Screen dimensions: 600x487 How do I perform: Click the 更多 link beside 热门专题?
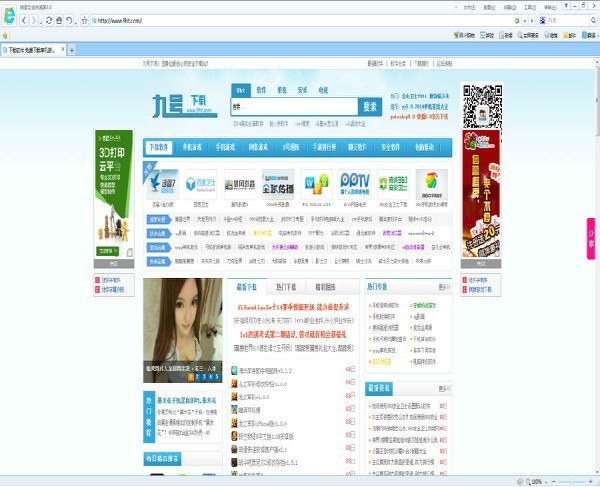coord(444,287)
